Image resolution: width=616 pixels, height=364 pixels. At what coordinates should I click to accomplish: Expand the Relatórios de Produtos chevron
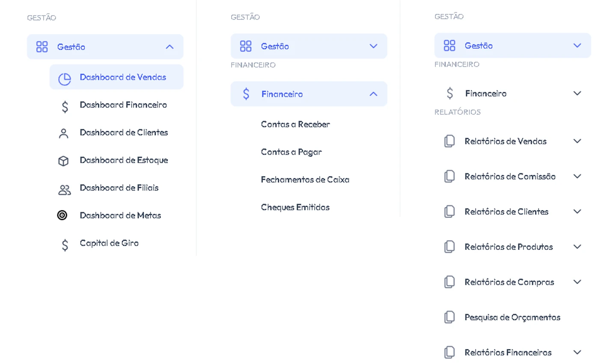(577, 247)
